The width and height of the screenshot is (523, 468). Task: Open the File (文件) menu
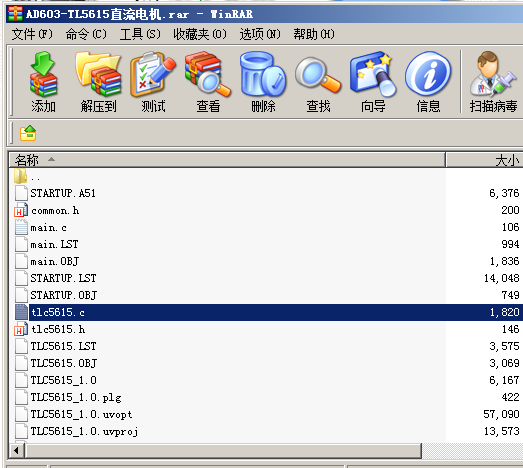[x=32, y=34]
